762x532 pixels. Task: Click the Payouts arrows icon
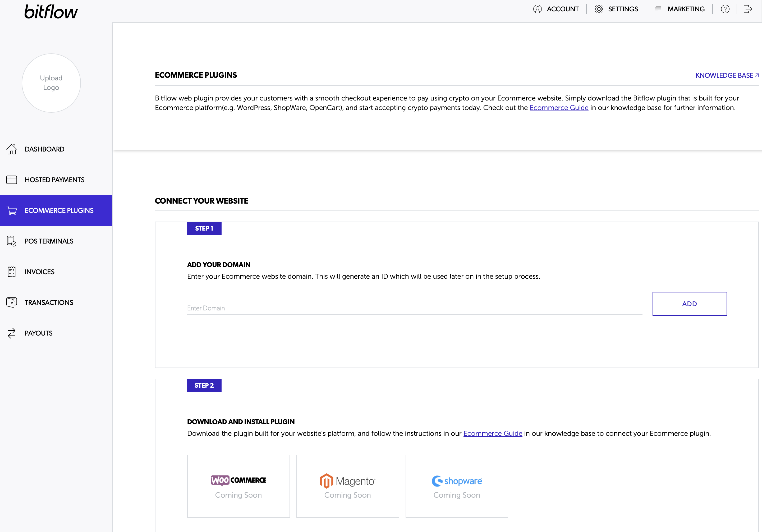[12, 333]
